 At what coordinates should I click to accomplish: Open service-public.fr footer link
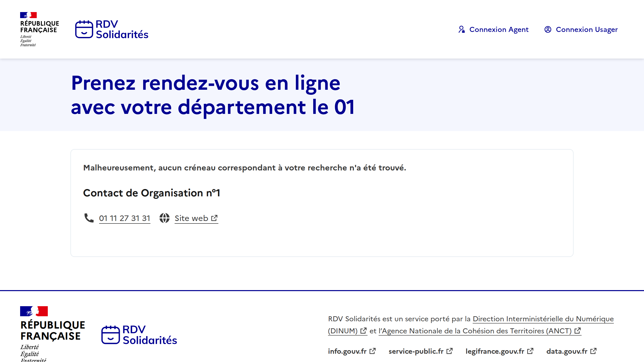click(416, 351)
